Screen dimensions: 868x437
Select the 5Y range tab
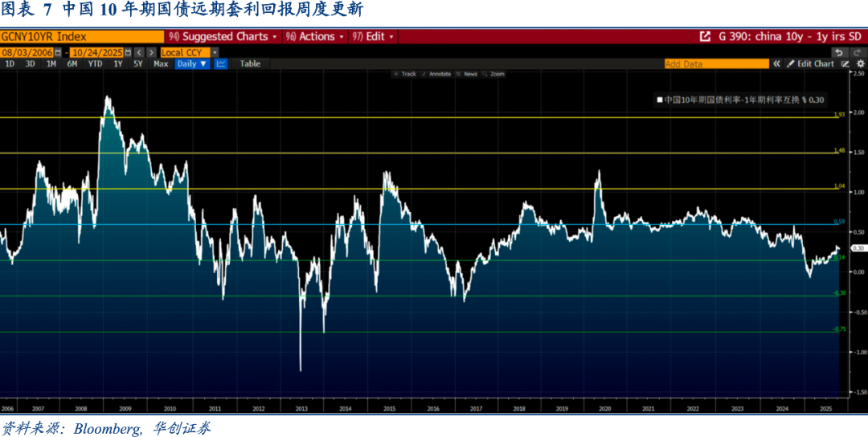pyautogui.click(x=138, y=63)
